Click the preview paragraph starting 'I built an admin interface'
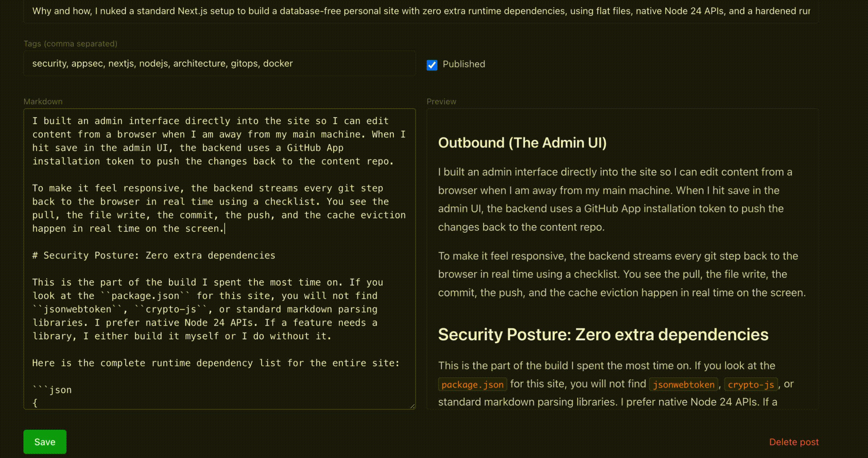Screen dimensions: 868x458 click(615, 199)
